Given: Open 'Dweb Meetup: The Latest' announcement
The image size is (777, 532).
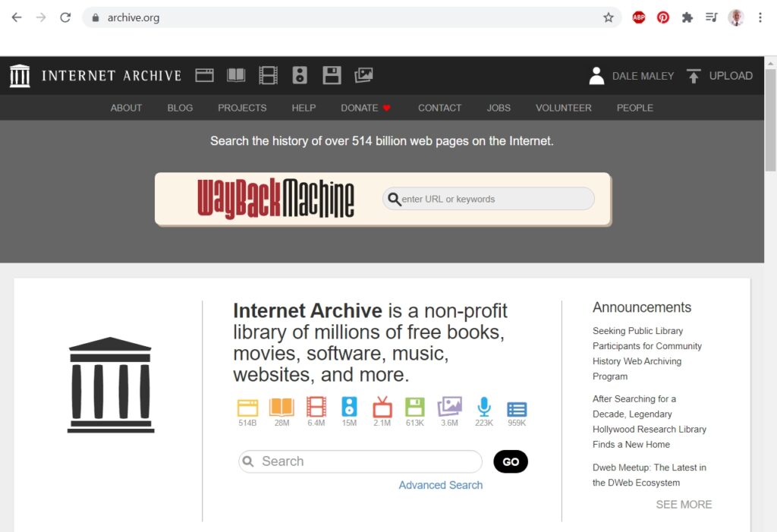Looking at the screenshot, I should click(650, 475).
